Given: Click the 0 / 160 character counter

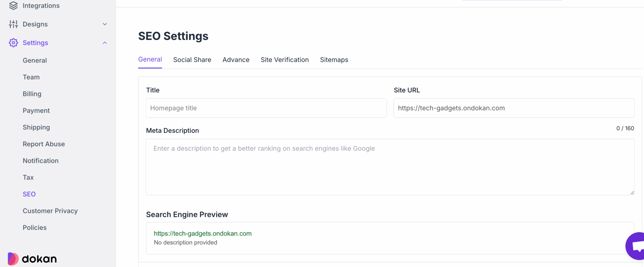Looking at the screenshot, I should [x=625, y=128].
